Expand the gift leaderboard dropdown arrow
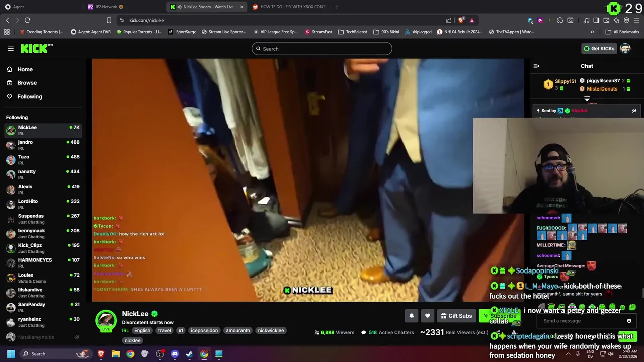Screen dimensions: 644x362 click(587, 99)
